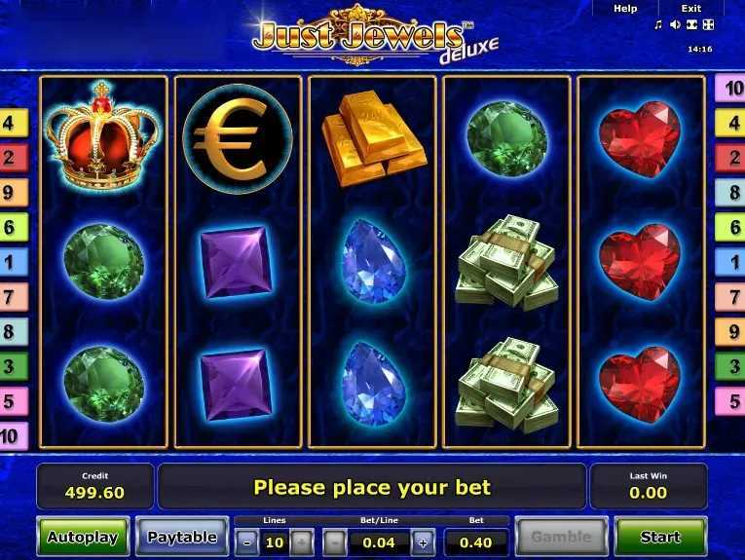Click the Exit menu item
The image size is (745, 560).
pyautogui.click(x=690, y=8)
